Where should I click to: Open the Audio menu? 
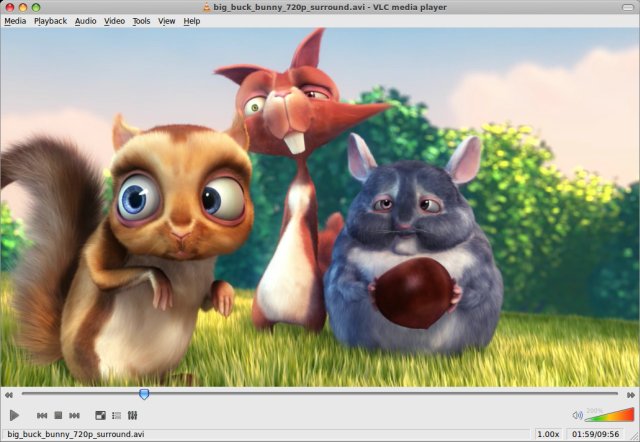pos(85,21)
